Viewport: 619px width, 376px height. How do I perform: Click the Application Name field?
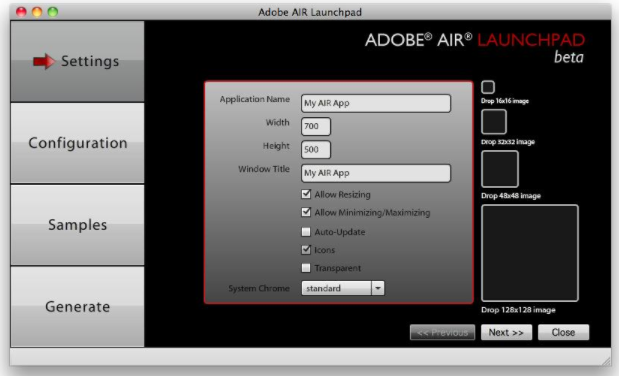[x=376, y=103]
